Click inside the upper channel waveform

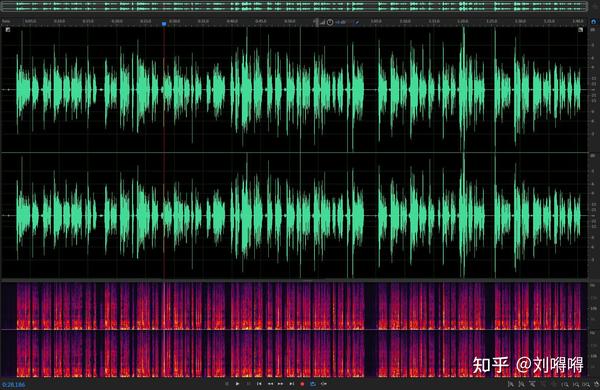point(294,90)
